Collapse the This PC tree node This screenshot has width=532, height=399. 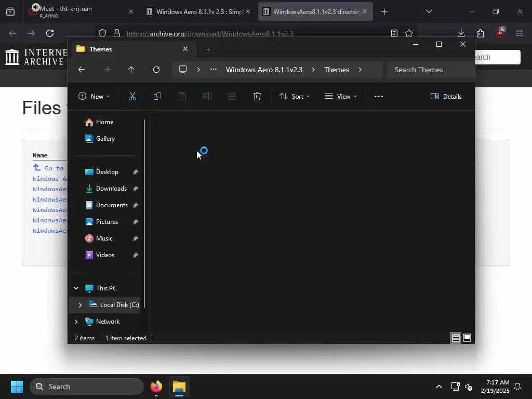[76, 288]
